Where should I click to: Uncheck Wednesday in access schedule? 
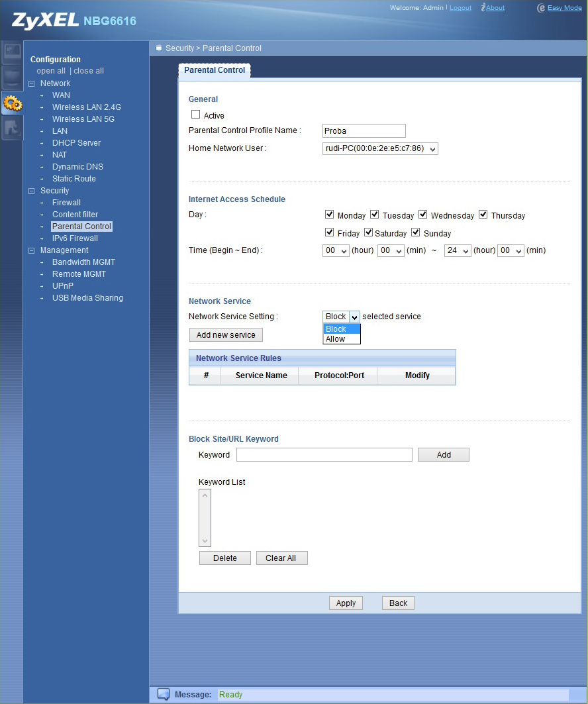tap(422, 214)
